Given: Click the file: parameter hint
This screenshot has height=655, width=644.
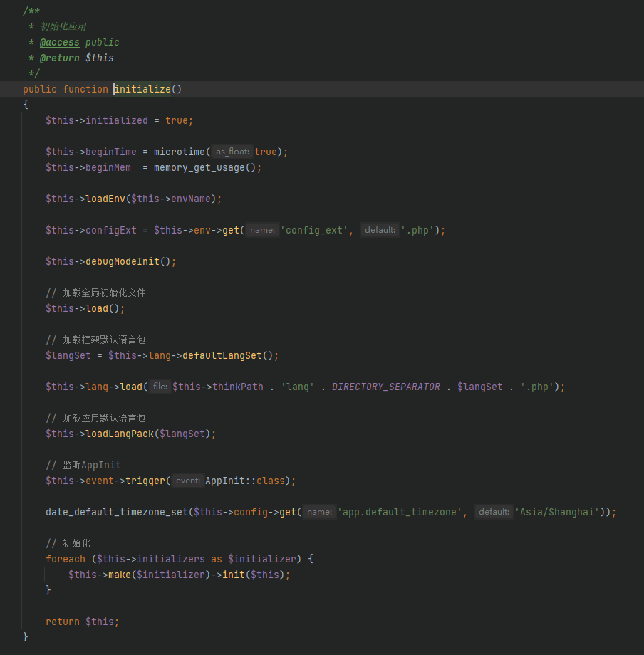Looking at the screenshot, I should coord(160,387).
